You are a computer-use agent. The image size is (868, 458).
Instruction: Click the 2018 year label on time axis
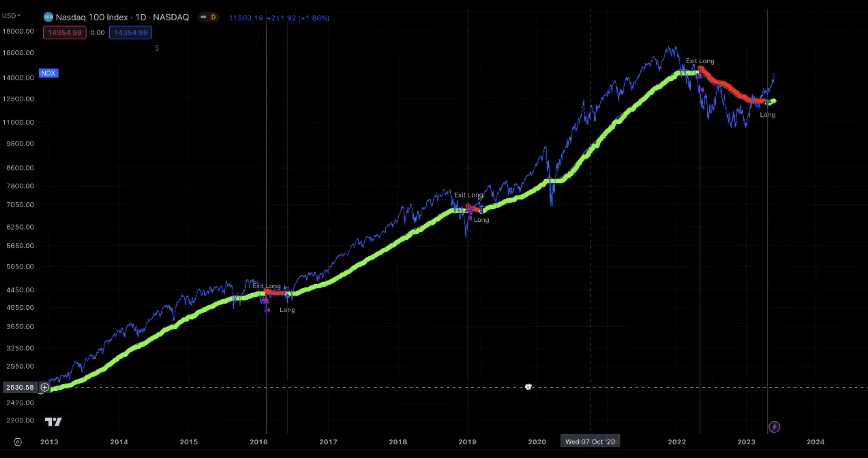pyautogui.click(x=398, y=442)
